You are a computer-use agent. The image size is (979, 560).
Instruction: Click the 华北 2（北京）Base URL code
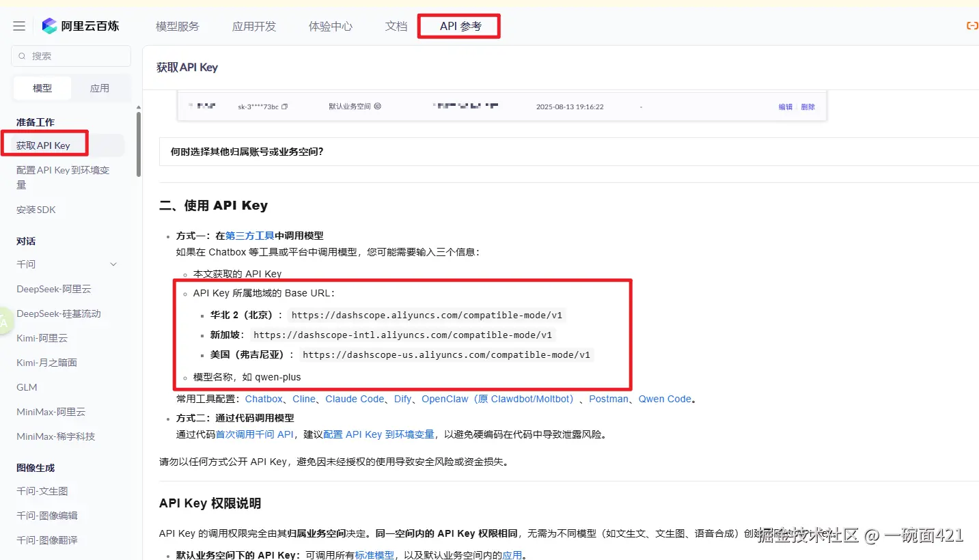426,316
